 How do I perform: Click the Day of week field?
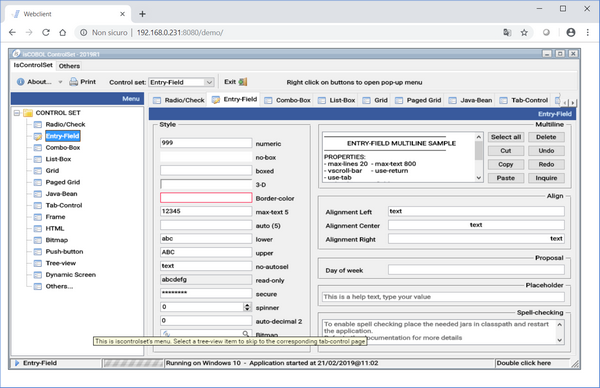click(x=476, y=270)
